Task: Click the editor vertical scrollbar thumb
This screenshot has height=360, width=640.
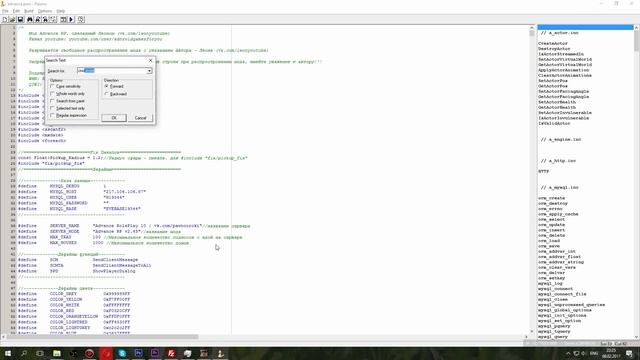Action: click(x=532, y=33)
